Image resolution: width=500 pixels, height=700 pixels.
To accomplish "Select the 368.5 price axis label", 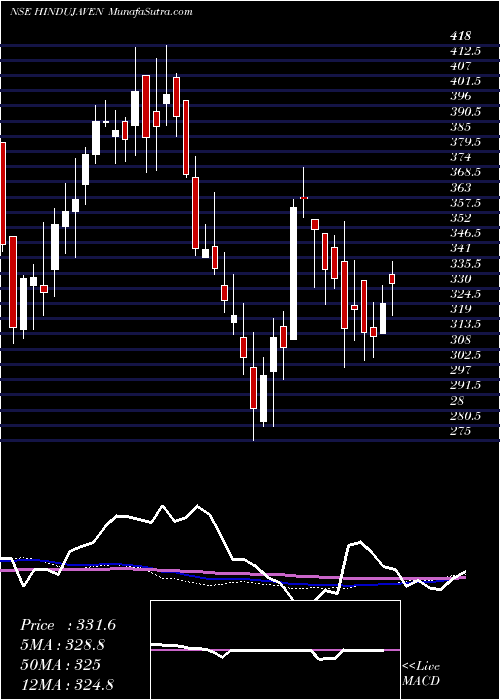I will pos(466,173).
